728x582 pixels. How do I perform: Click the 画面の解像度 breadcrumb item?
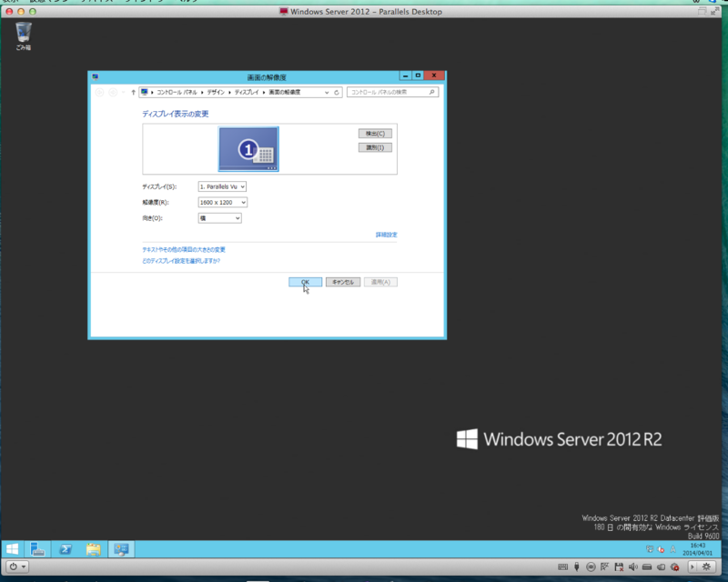[x=285, y=93]
